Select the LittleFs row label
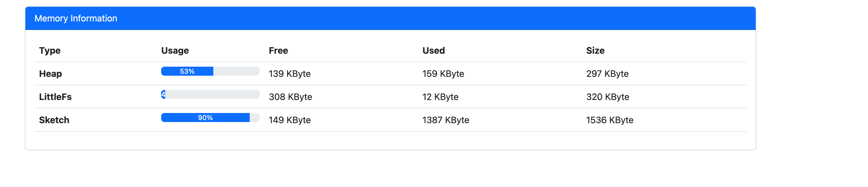 coord(55,97)
